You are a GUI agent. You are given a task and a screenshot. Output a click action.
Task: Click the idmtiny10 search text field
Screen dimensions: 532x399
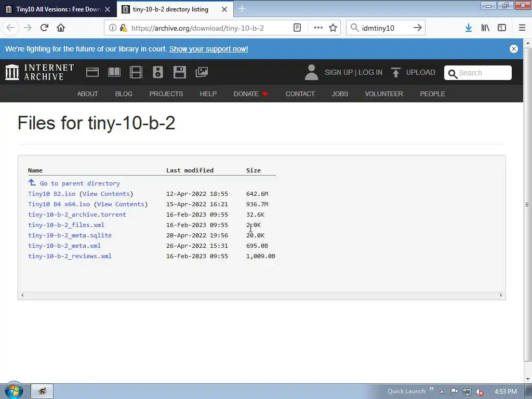click(385, 28)
